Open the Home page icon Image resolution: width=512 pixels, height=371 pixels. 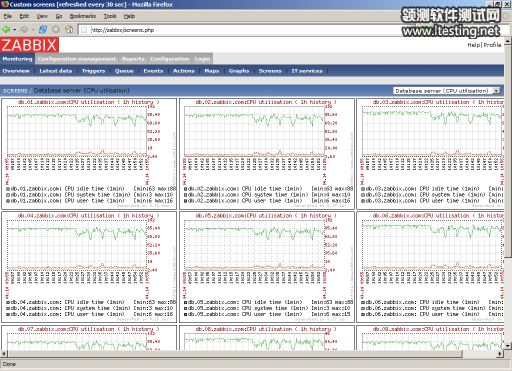coord(69,30)
